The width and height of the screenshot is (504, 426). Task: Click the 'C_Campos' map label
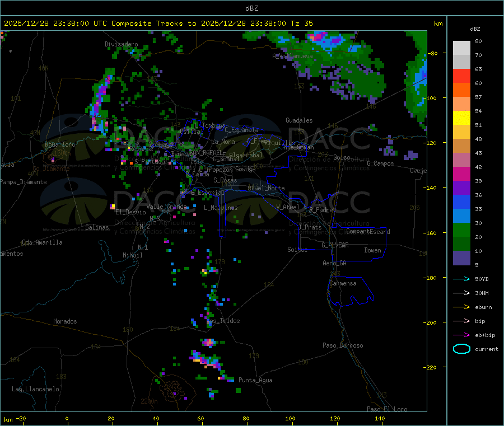380,163
